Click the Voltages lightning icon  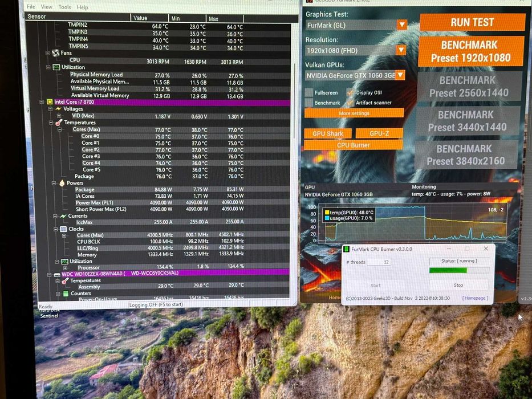[x=58, y=109]
